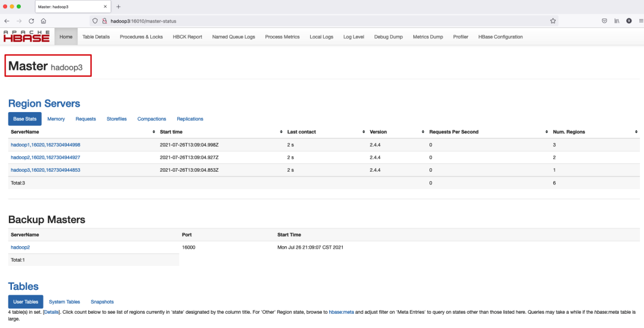The height and width of the screenshot is (328, 644).
Task: Sort region servers by Start time
Action: tap(281, 132)
